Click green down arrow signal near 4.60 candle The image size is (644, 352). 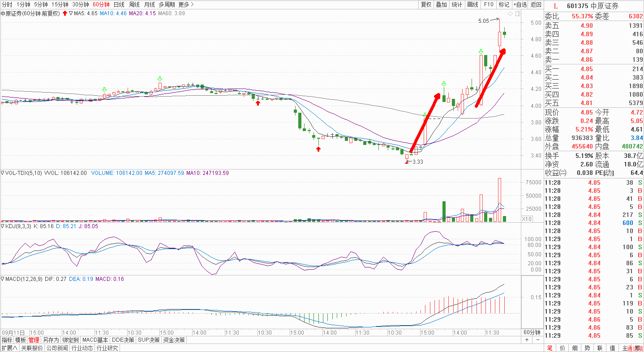click(481, 51)
